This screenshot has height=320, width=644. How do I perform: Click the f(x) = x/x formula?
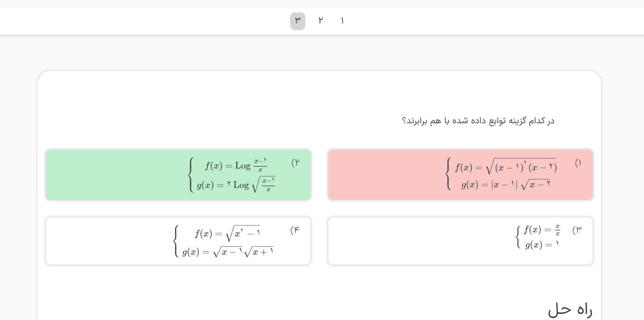tap(542, 230)
